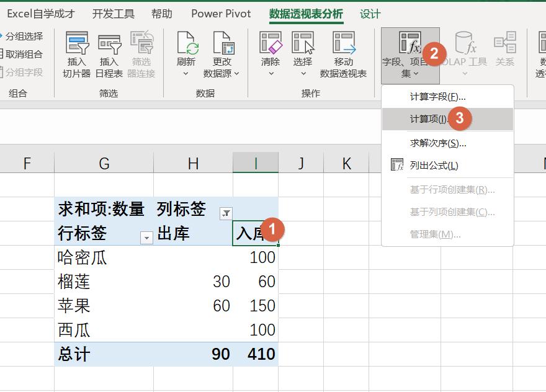Click 列出公式(L) entry
546x392 pixels.
[434, 164]
